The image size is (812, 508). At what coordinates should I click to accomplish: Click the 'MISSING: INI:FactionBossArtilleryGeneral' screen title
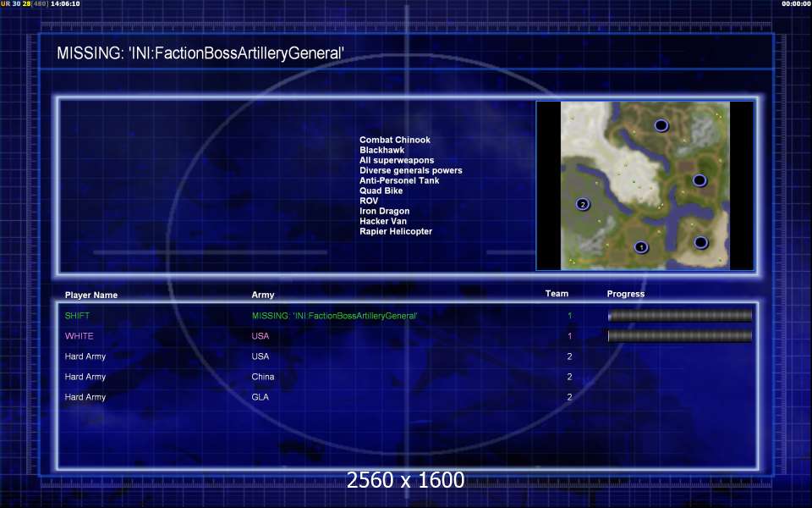200,52
